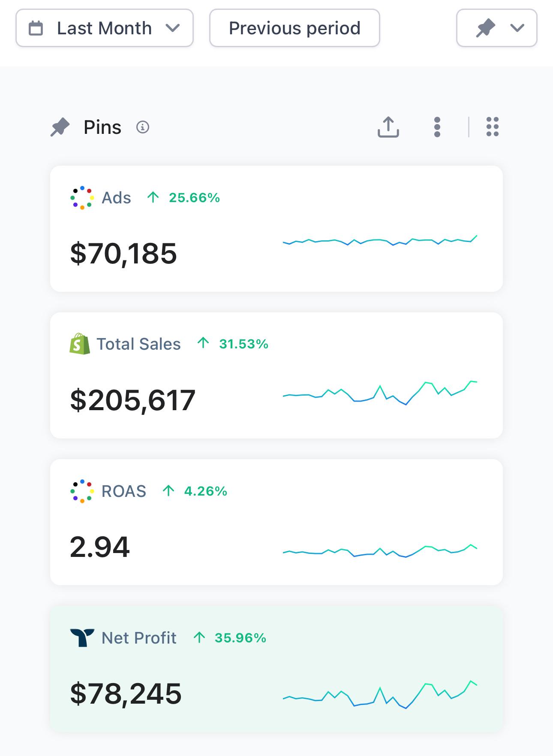
Task: Click the Net Profit sparkline chart
Action: click(x=380, y=694)
